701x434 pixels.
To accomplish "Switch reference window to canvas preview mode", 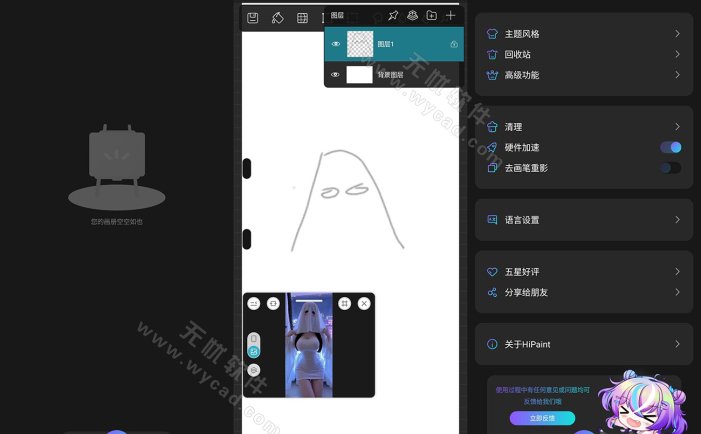I will 253,338.
